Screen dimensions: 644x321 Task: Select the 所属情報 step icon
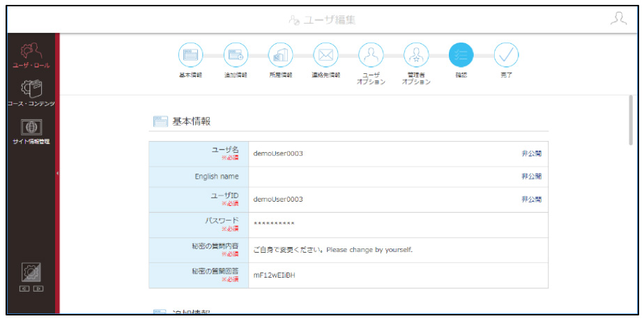(x=280, y=54)
